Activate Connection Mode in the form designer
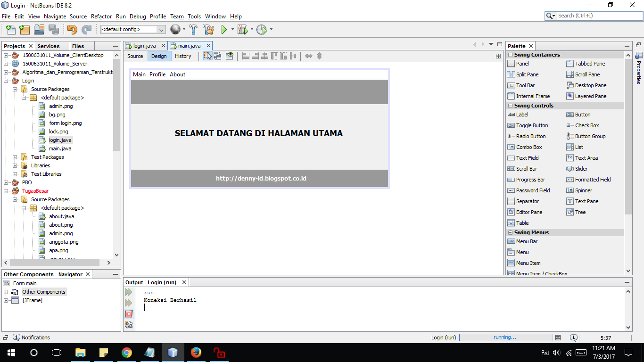Screen dimensions: 644x362 (217, 56)
